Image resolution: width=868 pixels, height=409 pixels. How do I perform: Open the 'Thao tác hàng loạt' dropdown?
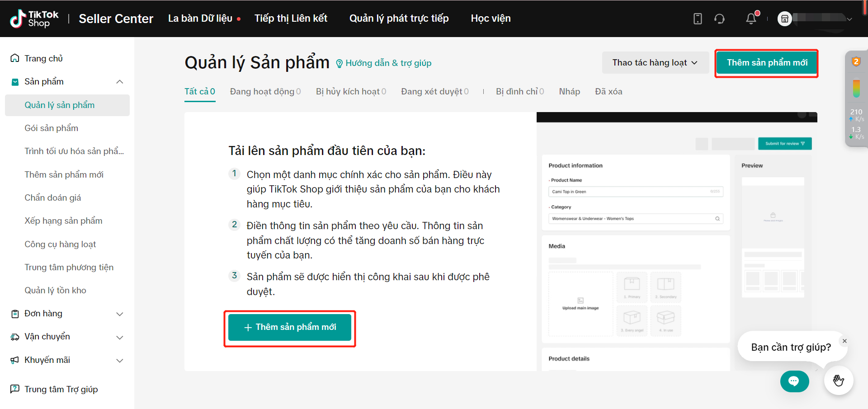click(x=655, y=62)
